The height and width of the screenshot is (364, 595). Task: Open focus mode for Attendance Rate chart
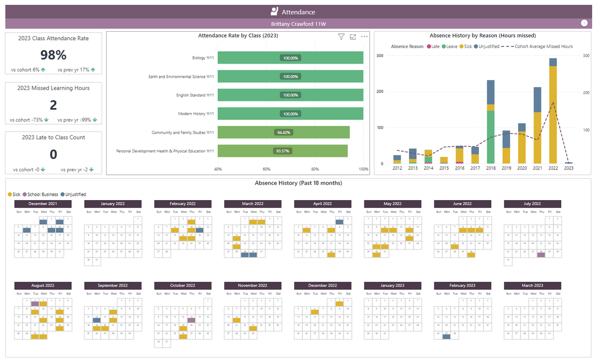[353, 37]
